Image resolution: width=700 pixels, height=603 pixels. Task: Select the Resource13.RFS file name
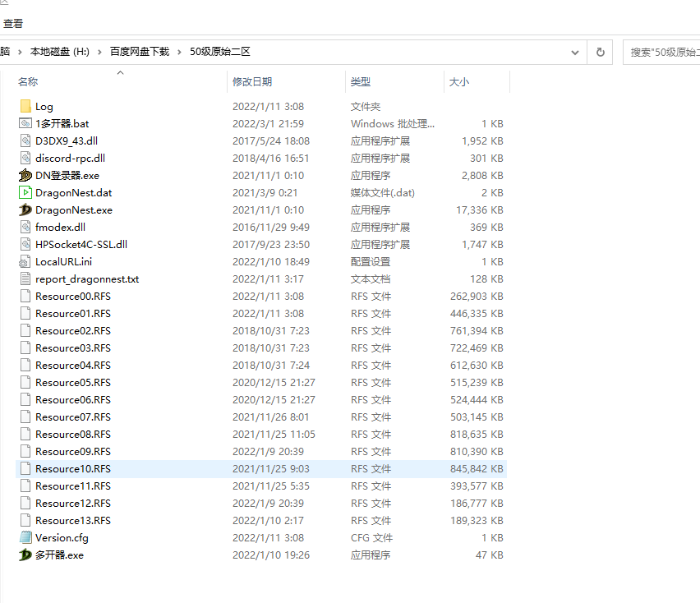(x=73, y=520)
